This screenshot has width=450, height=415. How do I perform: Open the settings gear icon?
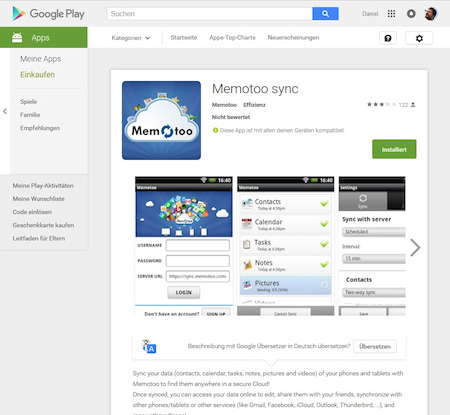[419, 38]
